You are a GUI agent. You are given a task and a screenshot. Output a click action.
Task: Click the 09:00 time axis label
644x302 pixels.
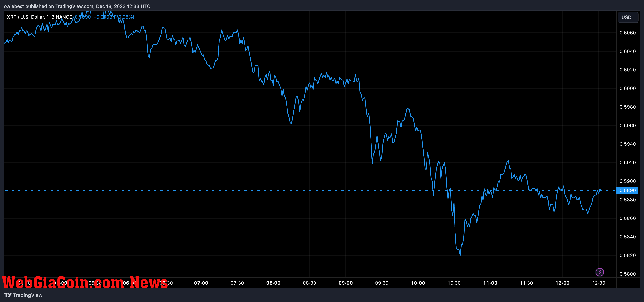(345, 283)
